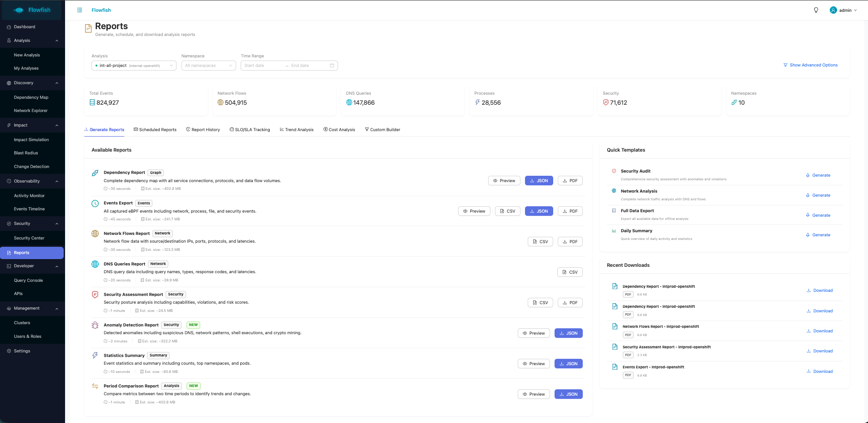Screen dimensions: 868x423
Task: Preview the Events Export report
Action: point(474,211)
